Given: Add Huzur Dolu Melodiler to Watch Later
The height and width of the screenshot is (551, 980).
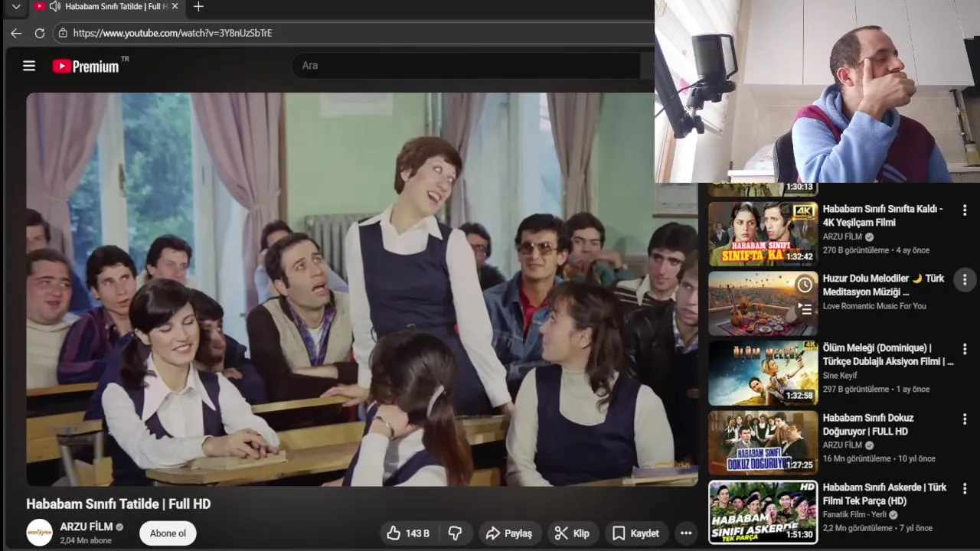Looking at the screenshot, I should coord(805,285).
